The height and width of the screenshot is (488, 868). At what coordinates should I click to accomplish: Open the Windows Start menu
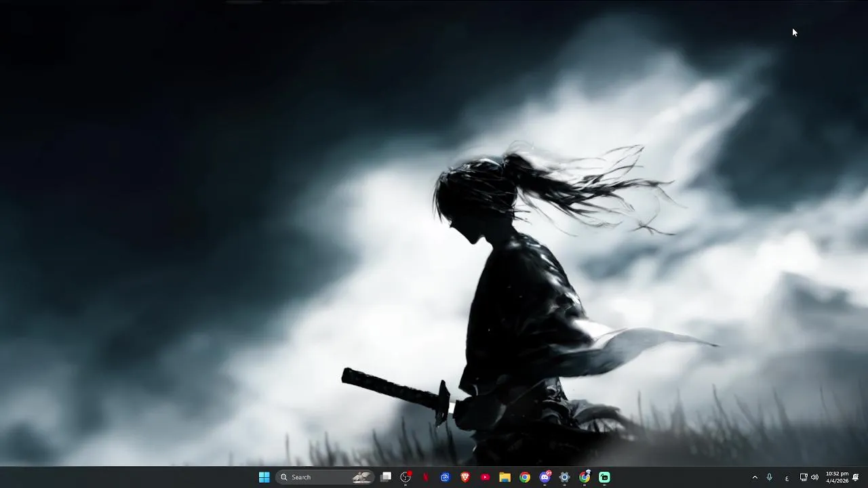[264, 477]
